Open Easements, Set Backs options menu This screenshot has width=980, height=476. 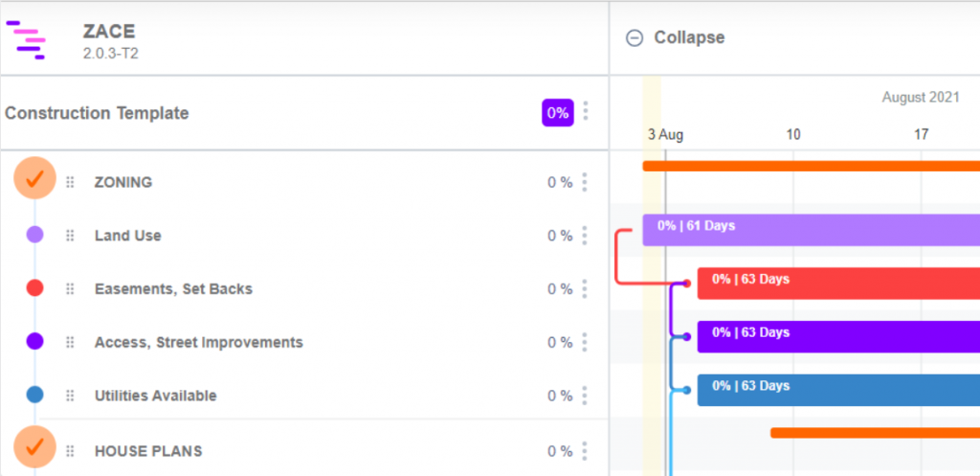pyautogui.click(x=585, y=289)
